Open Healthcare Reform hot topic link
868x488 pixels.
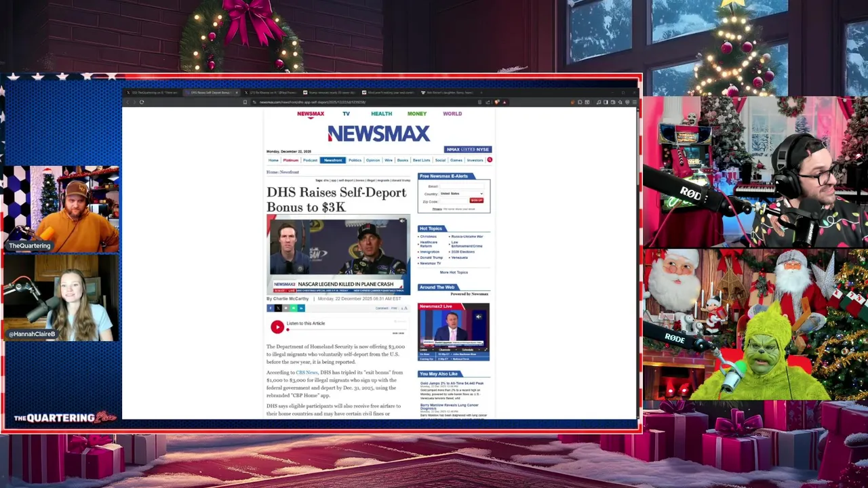click(429, 244)
